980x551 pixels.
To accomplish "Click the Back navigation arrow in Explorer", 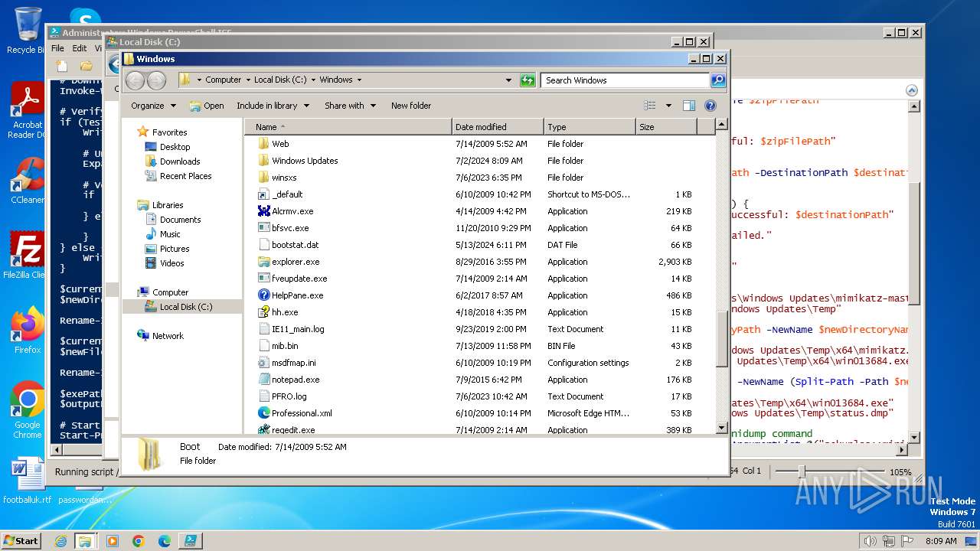I will point(135,80).
